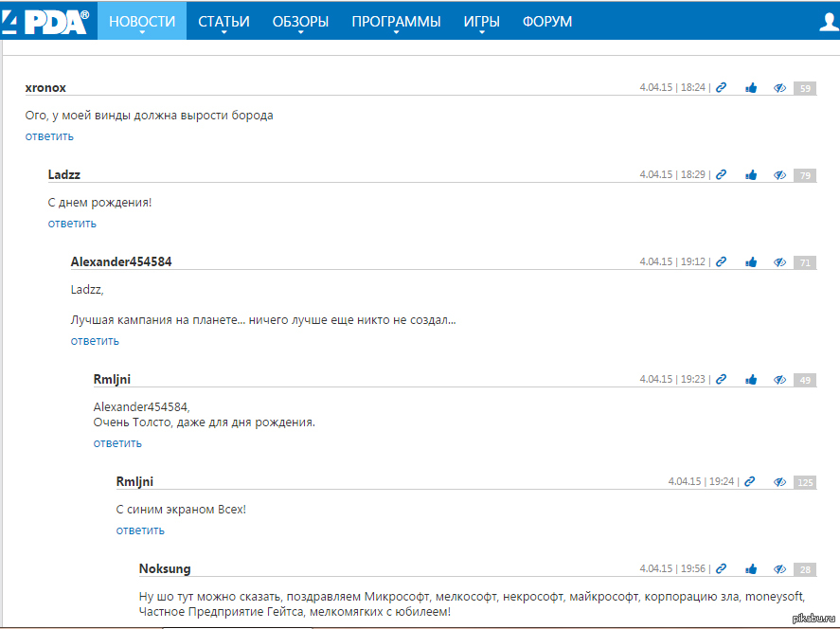Screen dimensions: 840x629
Task: Click the rating badge 125 on Rmljni's comment
Action: [x=805, y=482]
